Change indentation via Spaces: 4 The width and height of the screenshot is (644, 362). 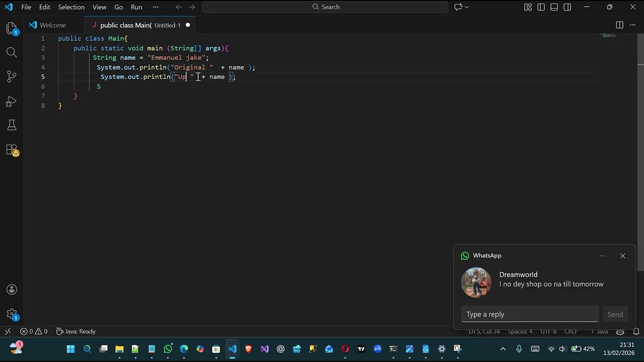(520, 331)
